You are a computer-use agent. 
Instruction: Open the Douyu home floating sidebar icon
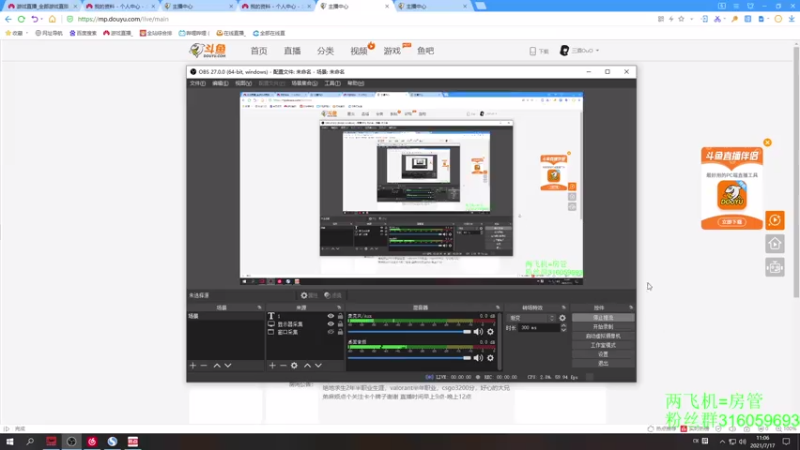(774, 244)
